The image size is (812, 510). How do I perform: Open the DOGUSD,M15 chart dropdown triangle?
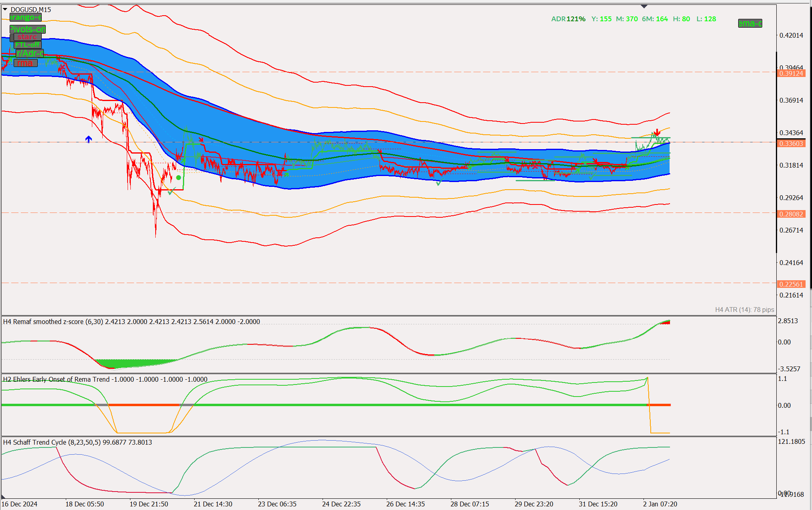[5, 9]
